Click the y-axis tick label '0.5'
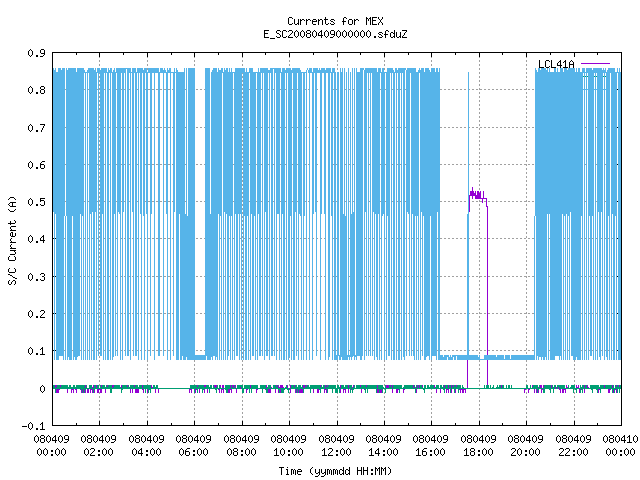Image resolution: width=640 pixels, height=480 pixels. (x=36, y=202)
